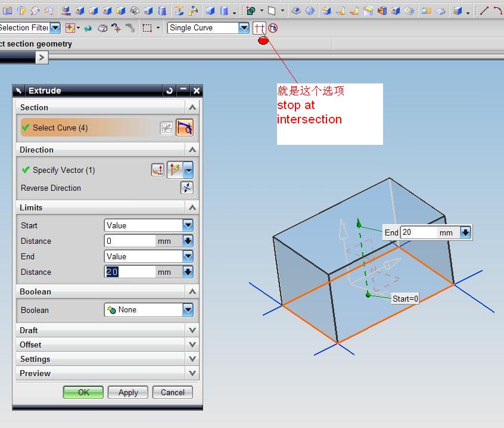Expand the Preview group

click(x=192, y=373)
